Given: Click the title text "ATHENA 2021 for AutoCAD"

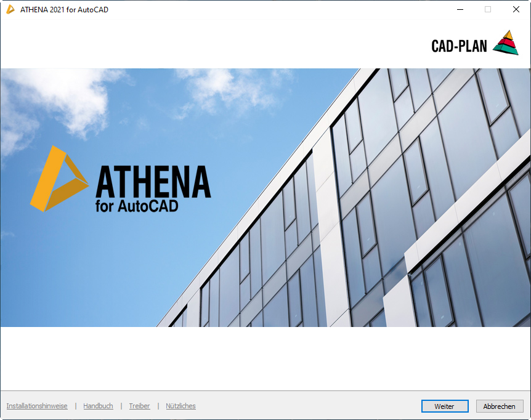Looking at the screenshot, I should tap(64, 9).
